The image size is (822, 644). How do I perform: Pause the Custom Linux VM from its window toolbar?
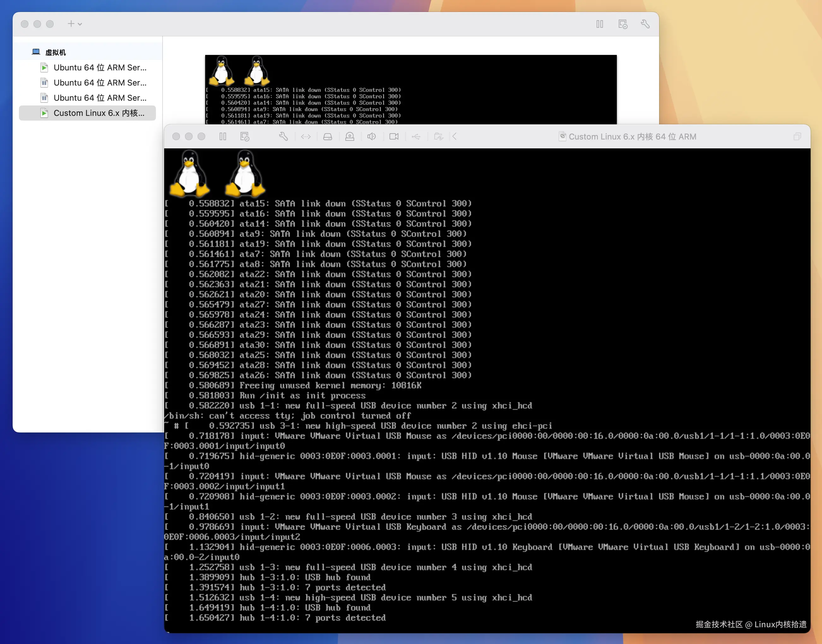click(x=223, y=136)
